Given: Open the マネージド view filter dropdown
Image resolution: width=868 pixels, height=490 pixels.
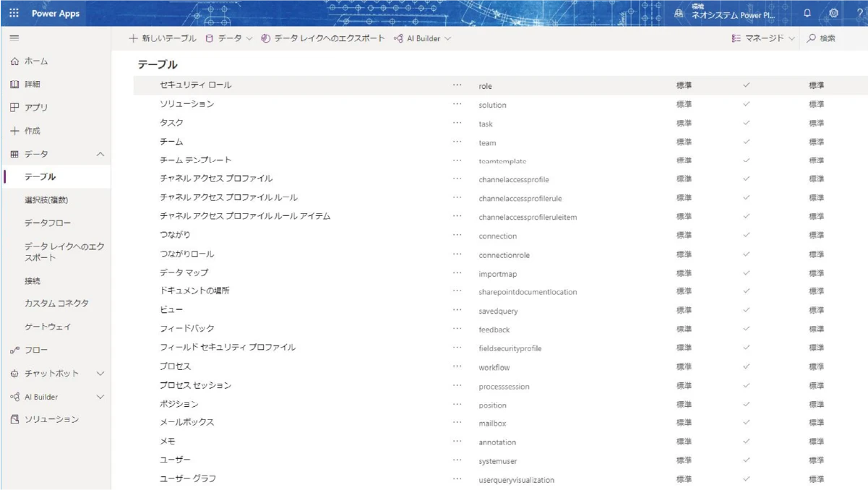Looking at the screenshot, I should tap(763, 38).
